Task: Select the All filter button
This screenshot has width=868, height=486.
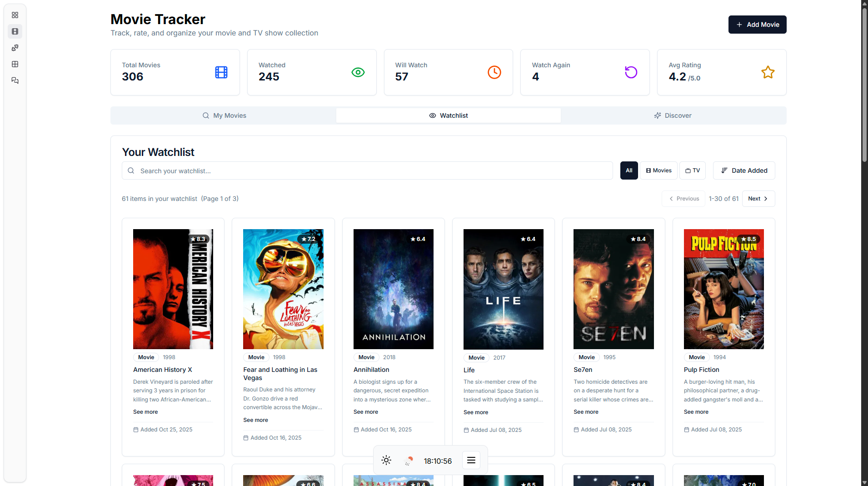Action: 629,170
